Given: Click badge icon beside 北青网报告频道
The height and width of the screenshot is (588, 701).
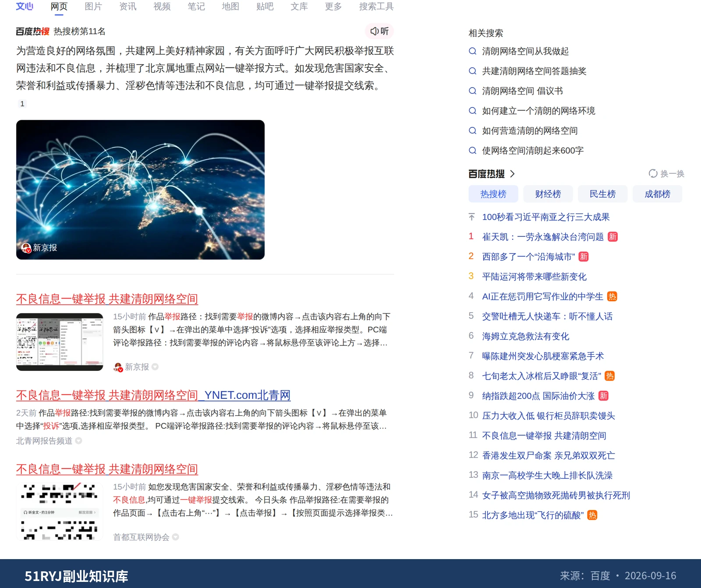Looking at the screenshot, I should pyautogui.click(x=78, y=441).
